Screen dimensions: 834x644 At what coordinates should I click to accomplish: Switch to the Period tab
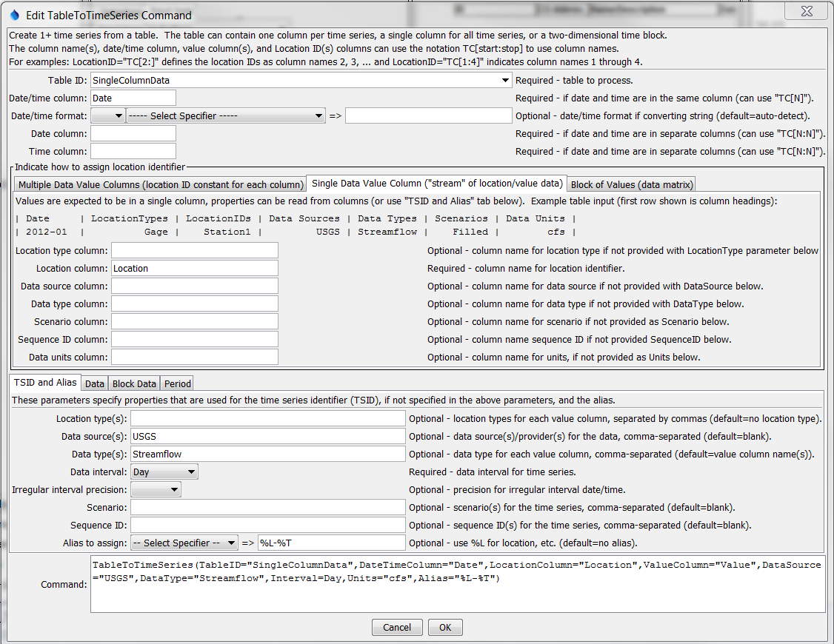pos(177,383)
